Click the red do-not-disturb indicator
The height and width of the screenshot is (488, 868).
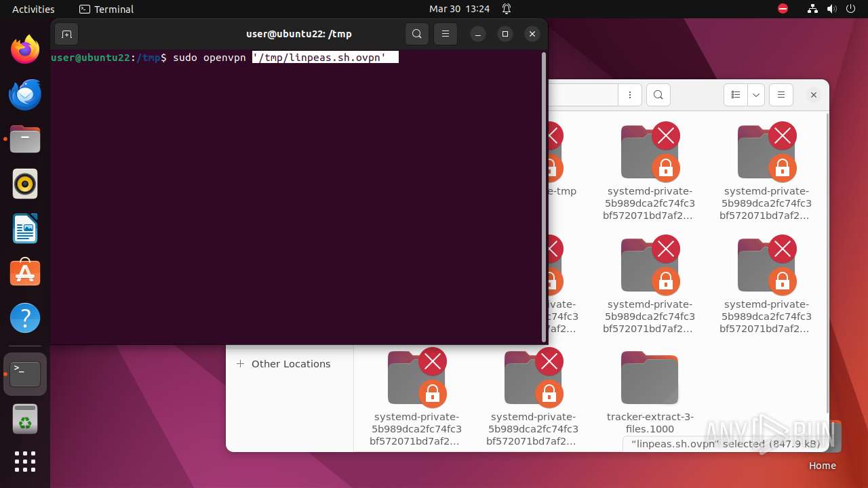(783, 9)
